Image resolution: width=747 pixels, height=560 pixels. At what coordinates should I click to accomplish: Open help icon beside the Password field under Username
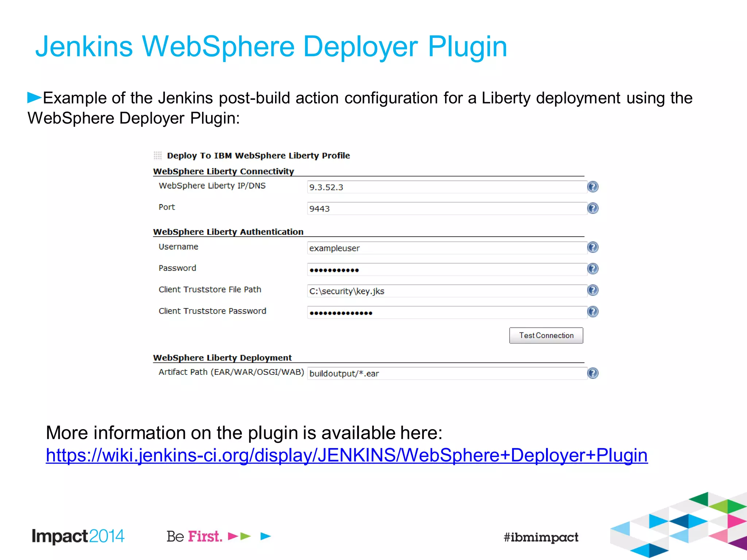593,269
